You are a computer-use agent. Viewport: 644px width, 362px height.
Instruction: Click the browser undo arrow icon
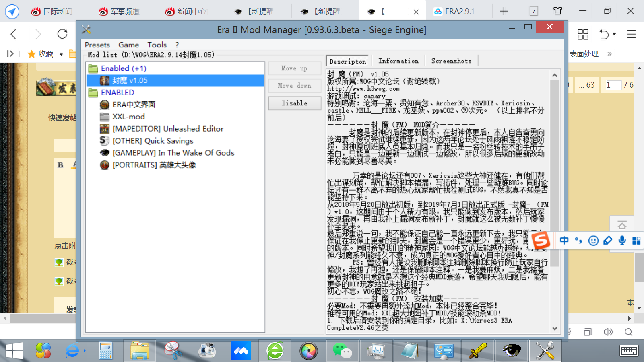point(604,34)
